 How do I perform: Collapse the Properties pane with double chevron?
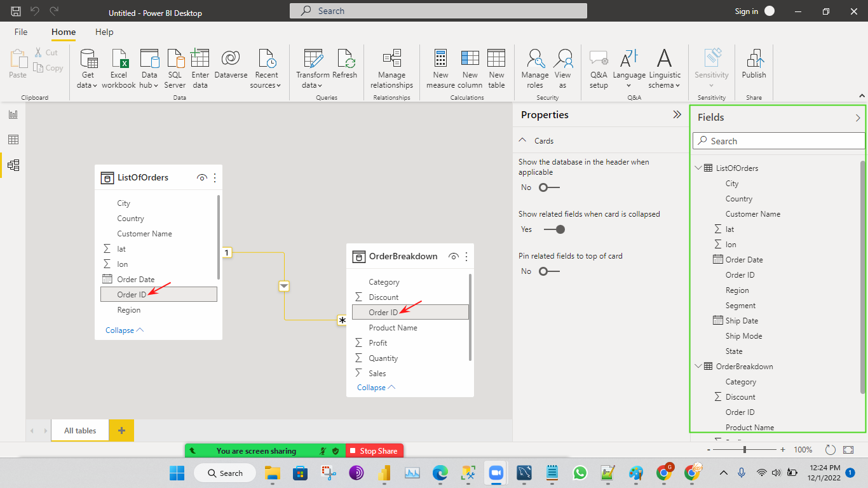(x=677, y=115)
